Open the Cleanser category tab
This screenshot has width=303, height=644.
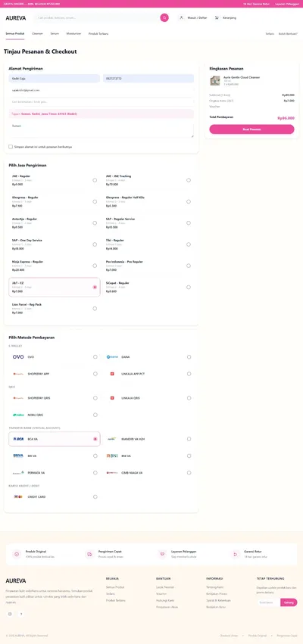(x=37, y=34)
